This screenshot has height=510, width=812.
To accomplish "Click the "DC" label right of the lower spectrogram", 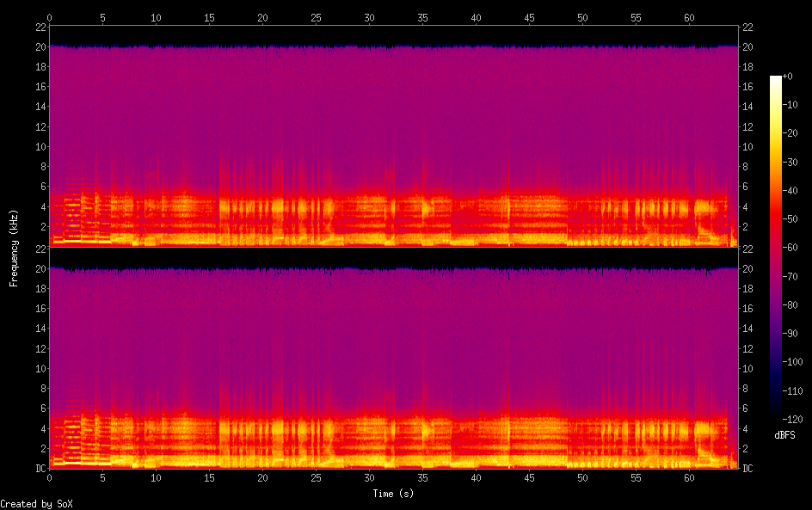I will pos(747,468).
